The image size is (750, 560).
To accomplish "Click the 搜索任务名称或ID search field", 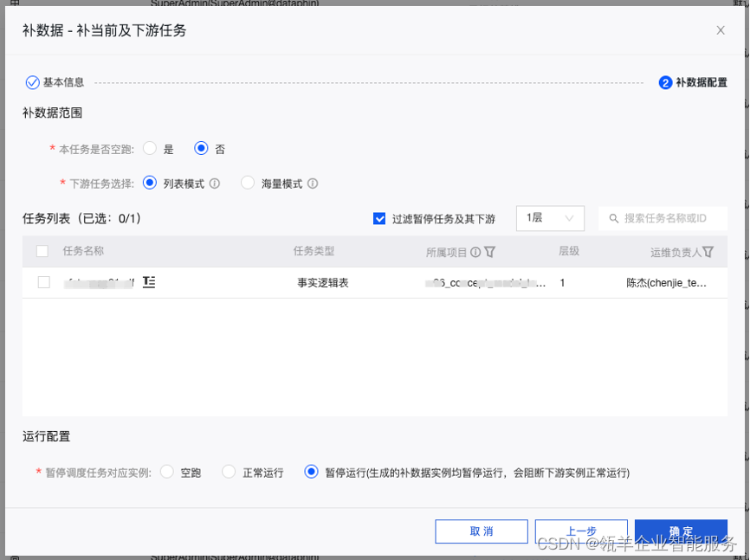I will click(663, 219).
